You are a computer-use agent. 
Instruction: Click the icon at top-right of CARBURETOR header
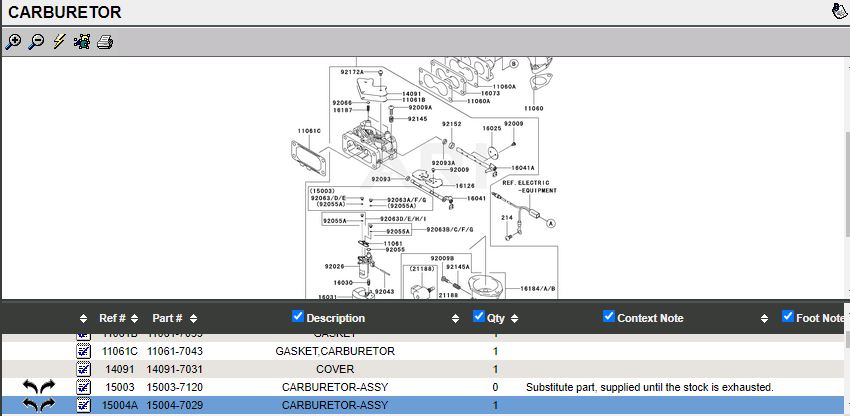(x=838, y=12)
